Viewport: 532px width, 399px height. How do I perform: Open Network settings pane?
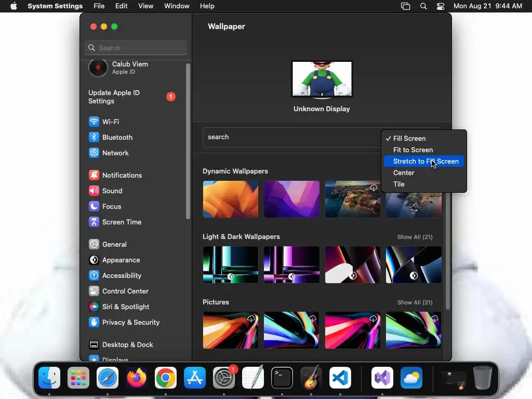point(109,153)
